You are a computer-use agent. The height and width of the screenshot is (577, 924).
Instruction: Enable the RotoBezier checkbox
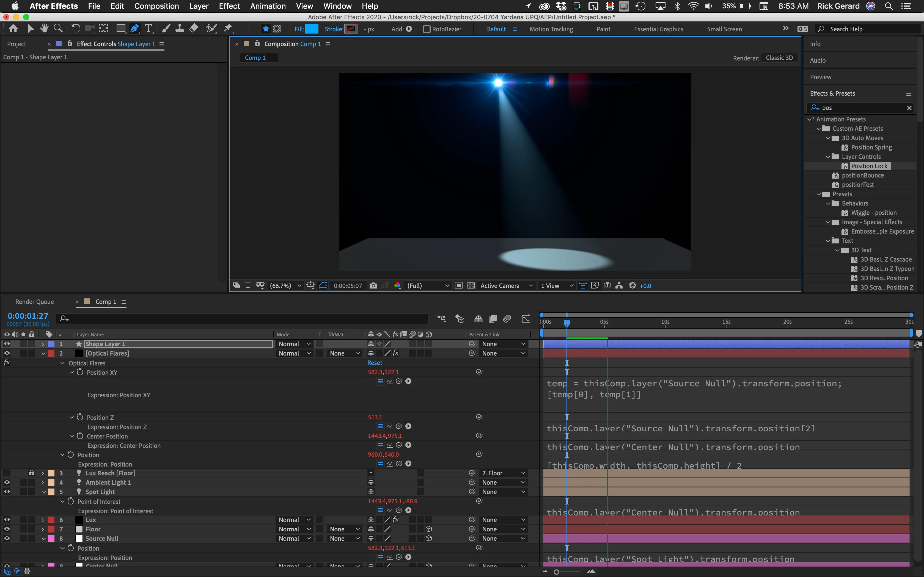[427, 29]
